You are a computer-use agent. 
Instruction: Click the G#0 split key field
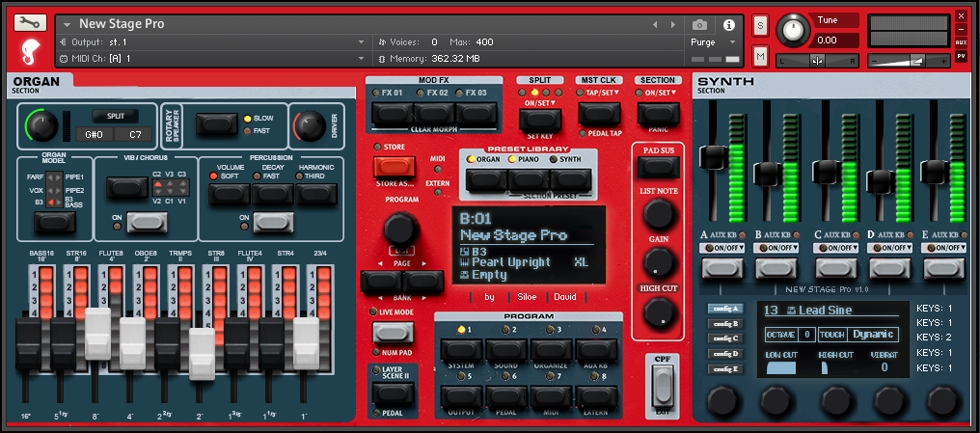(95, 134)
